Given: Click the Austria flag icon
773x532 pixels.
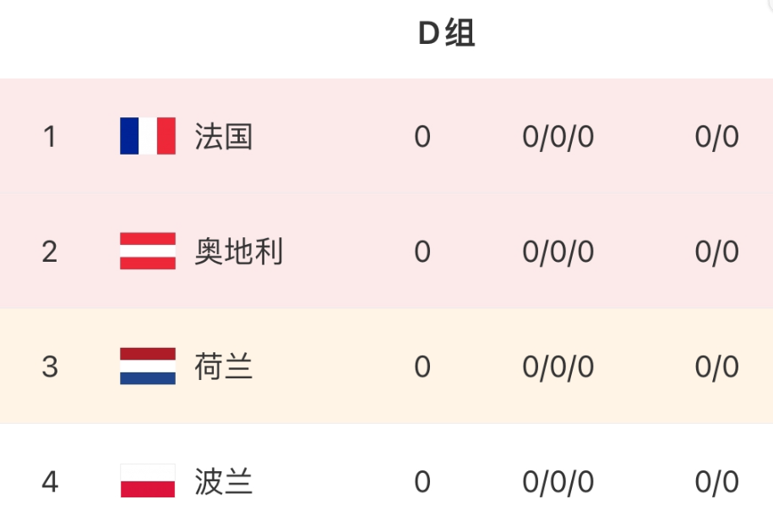Looking at the screenshot, I should tap(148, 251).
